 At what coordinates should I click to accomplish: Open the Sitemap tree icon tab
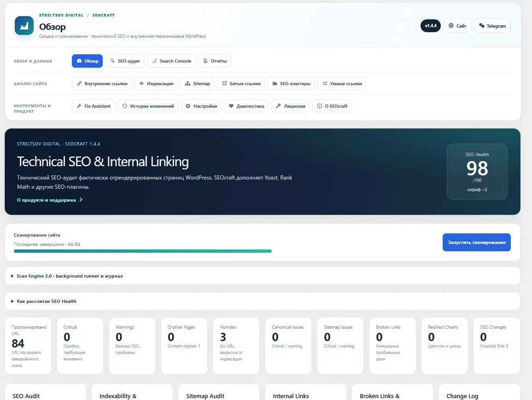point(198,83)
